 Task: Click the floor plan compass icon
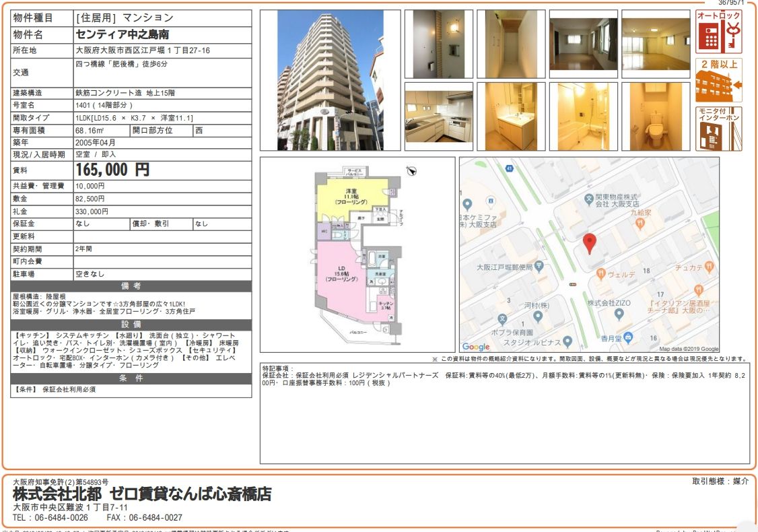coord(411,171)
